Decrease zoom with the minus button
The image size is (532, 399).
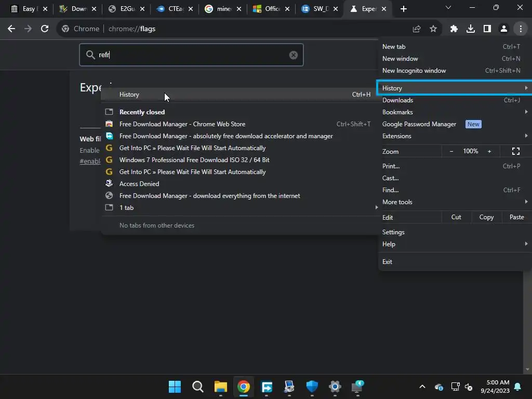451,151
